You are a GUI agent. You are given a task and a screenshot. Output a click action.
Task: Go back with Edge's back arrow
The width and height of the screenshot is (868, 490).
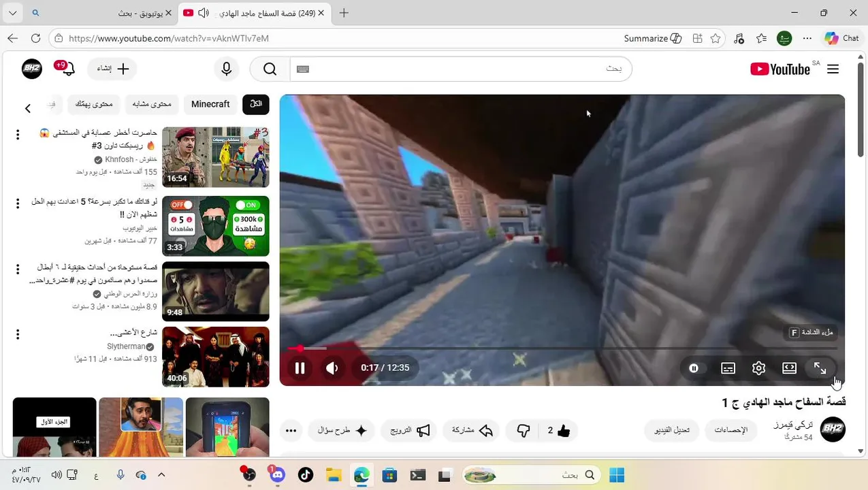12,38
